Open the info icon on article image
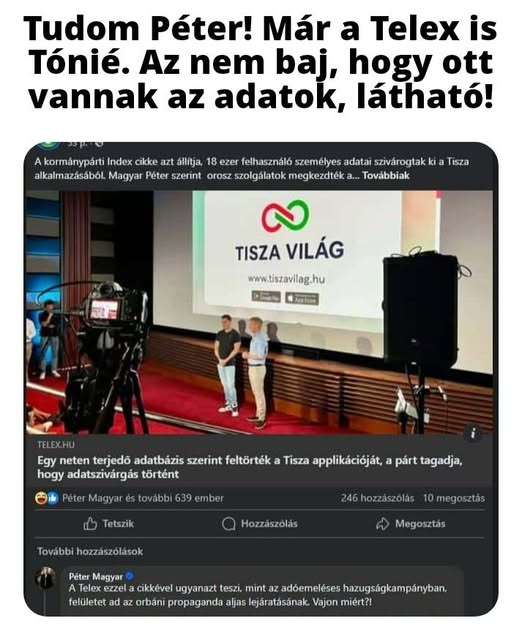 473,433
